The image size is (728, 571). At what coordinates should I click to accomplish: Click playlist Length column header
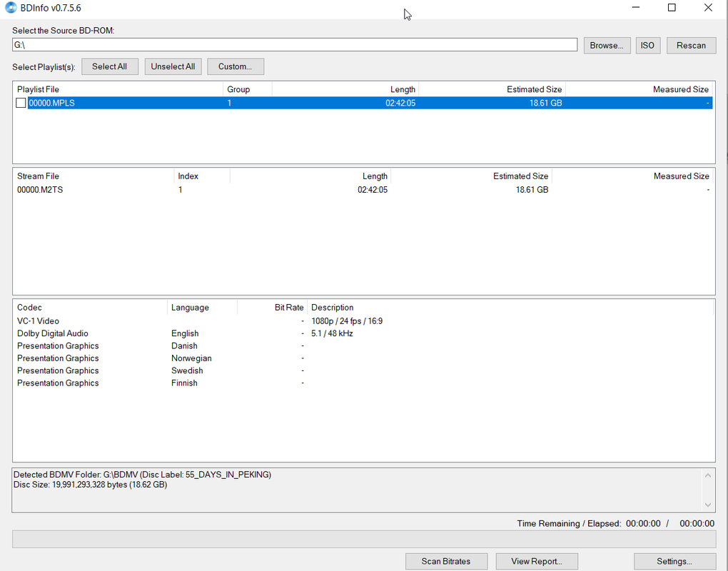tap(345, 89)
